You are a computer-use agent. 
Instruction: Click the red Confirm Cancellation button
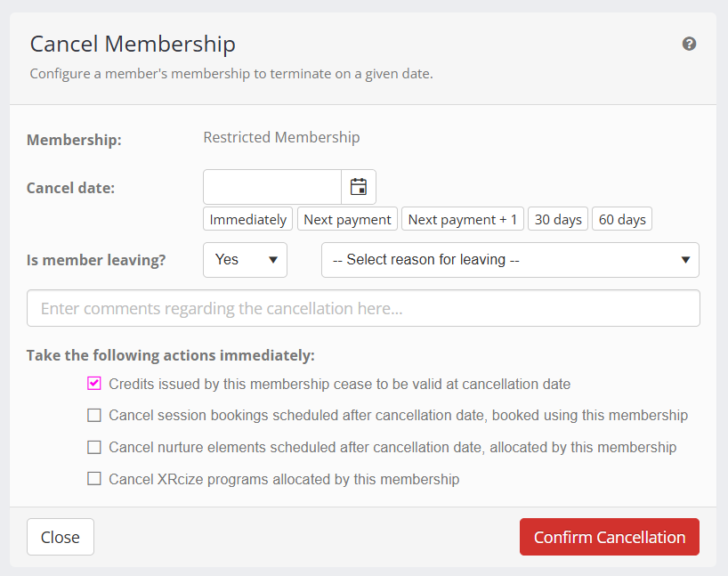(x=609, y=537)
